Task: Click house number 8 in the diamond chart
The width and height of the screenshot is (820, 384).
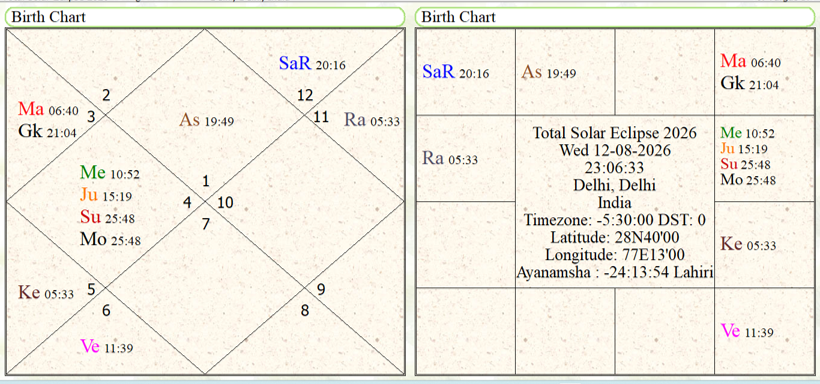Action: point(305,310)
